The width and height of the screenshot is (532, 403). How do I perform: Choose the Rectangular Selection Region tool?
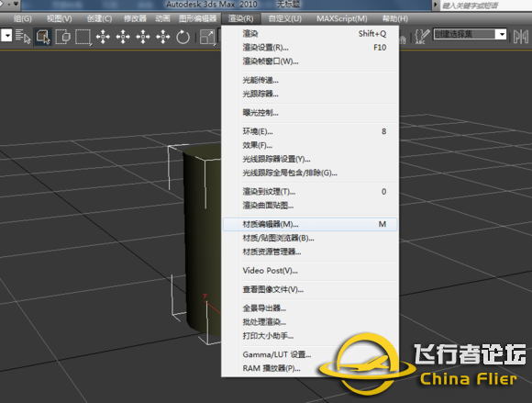(83, 37)
